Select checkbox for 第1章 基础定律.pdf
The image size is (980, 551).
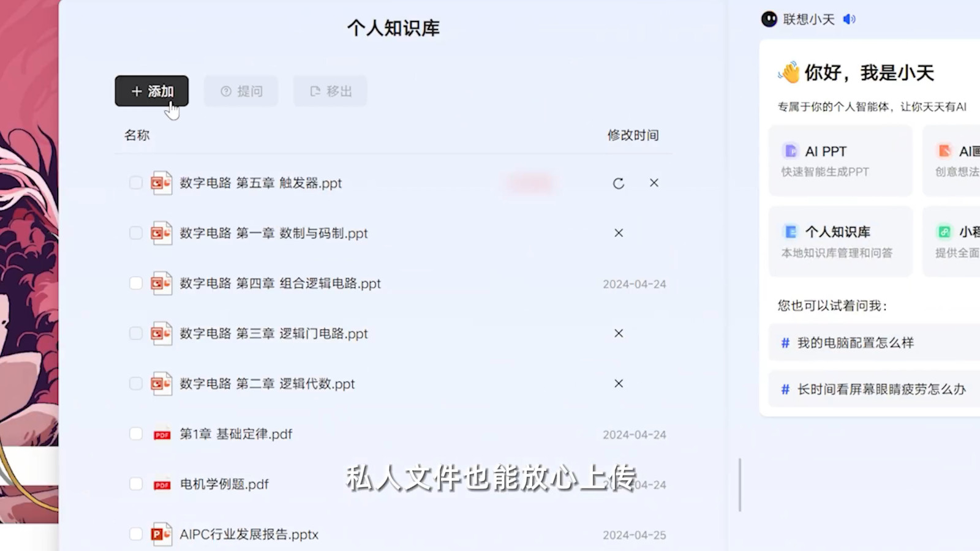pyautogui.click(x=136, y=434)
